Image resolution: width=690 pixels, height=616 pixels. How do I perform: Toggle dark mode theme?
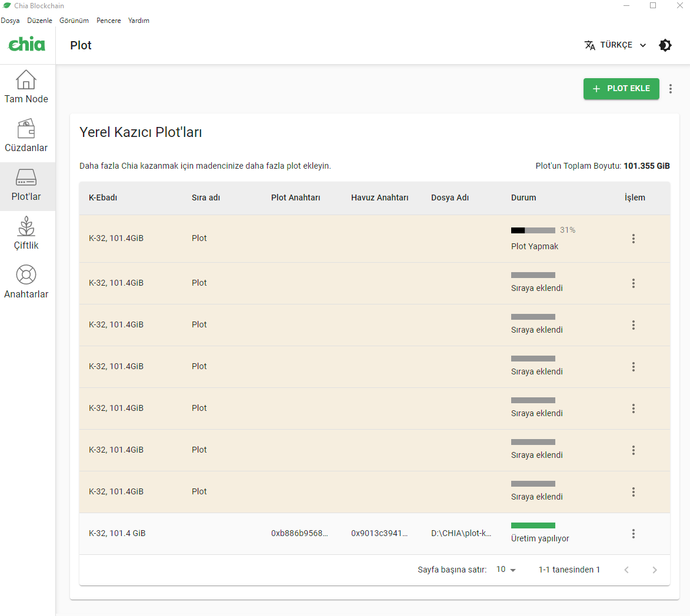pyautogui.click(x=665, y=45)
